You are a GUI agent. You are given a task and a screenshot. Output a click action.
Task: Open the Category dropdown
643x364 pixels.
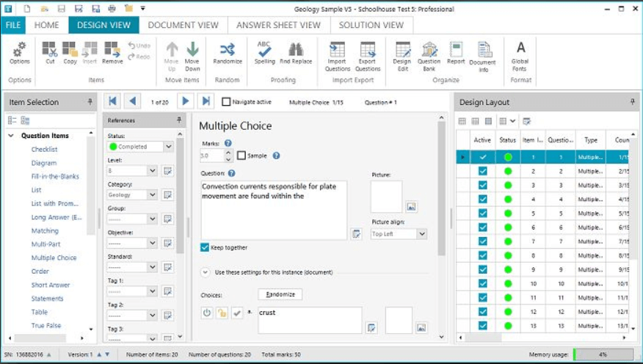[x=152, y=194]
